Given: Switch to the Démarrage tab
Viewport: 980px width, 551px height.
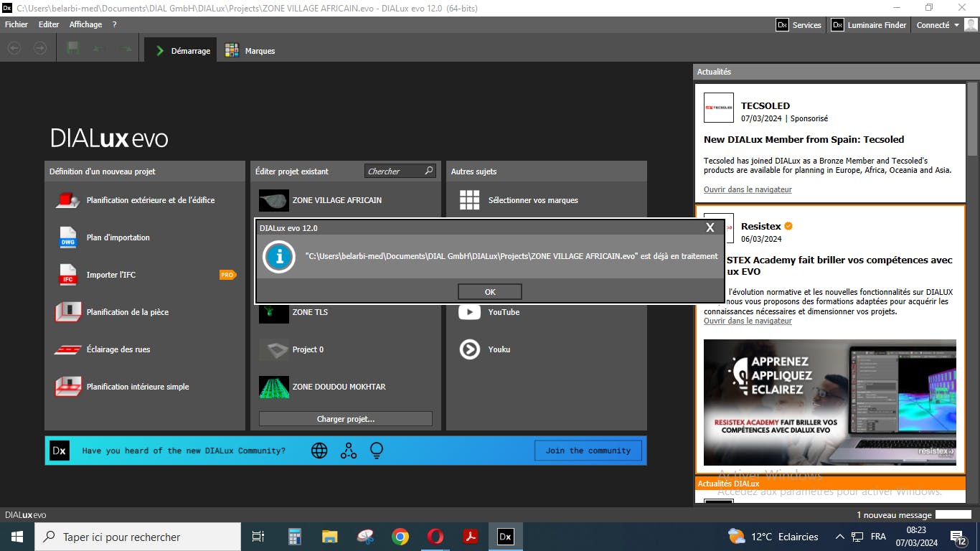Looking at the screenshot, I should [181, 50].
